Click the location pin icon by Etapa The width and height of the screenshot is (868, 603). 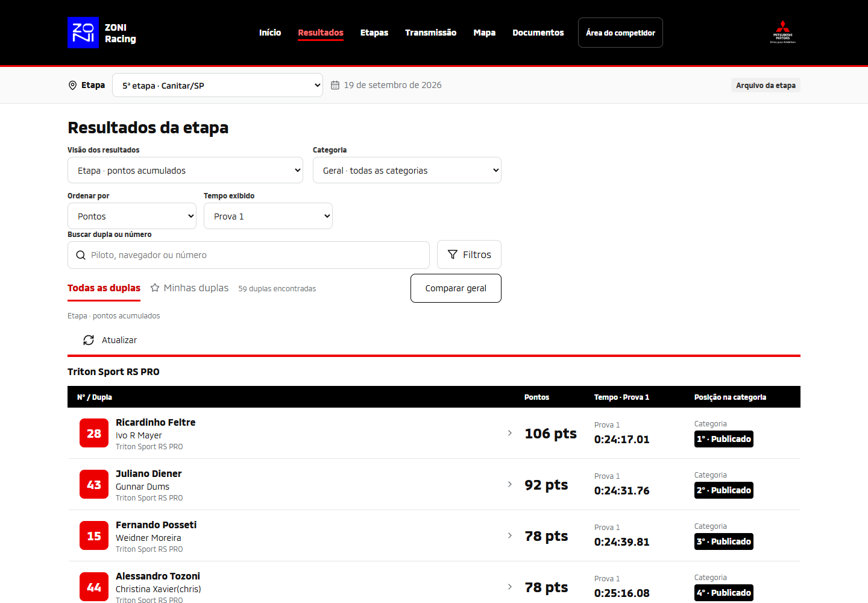click(72, 86)
